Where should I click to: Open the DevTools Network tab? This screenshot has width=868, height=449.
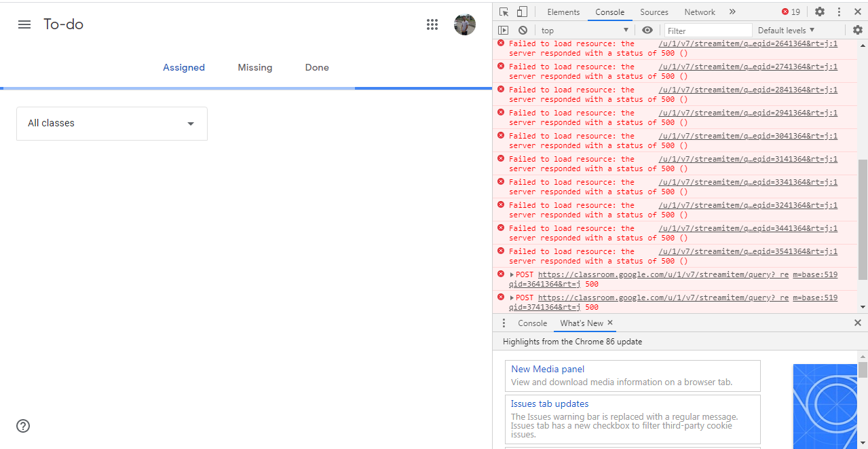point(700,12)
